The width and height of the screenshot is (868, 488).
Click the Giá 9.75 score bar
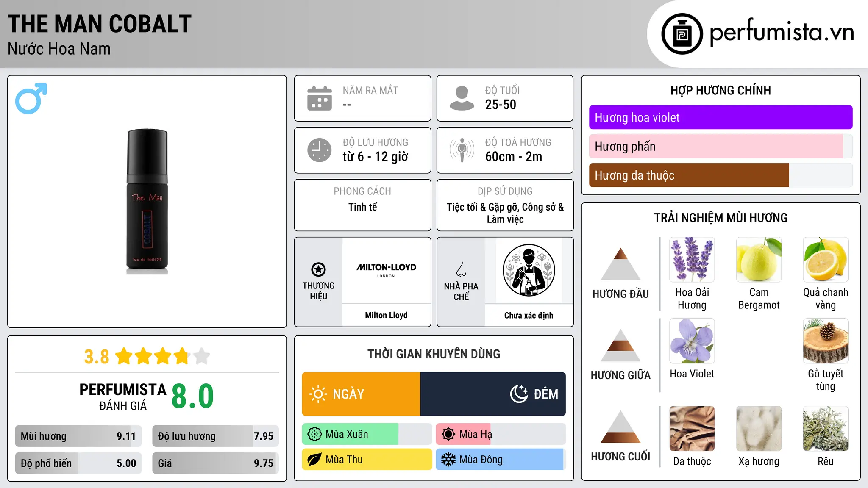click(215, 463)
